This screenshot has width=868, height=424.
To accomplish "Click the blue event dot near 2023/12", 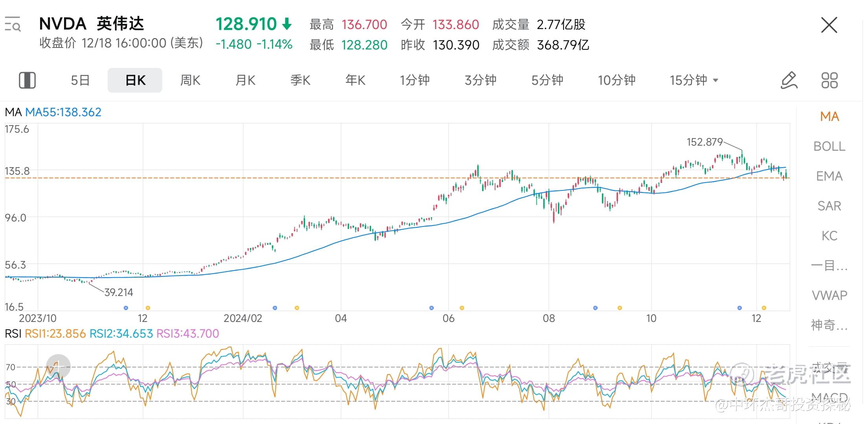I will pyautogui.click(x=126, y=308).
